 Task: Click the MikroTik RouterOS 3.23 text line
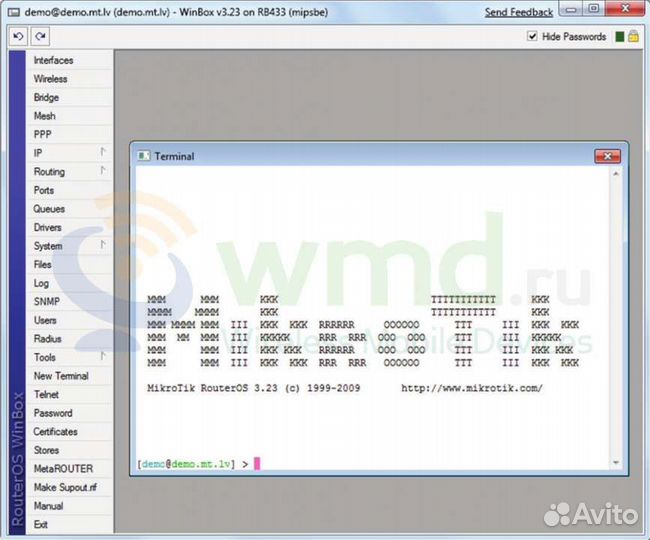click(x=254, y=388)
